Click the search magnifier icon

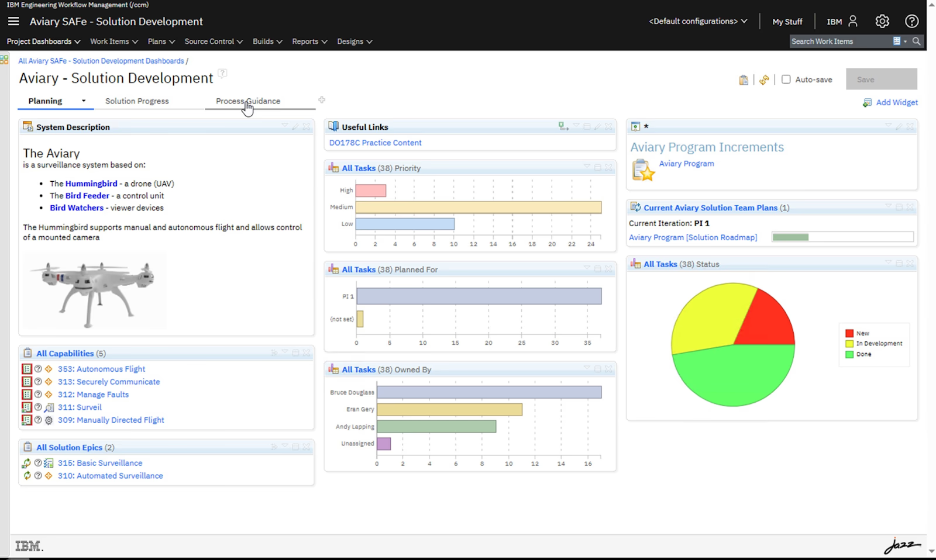pos(917,41)
